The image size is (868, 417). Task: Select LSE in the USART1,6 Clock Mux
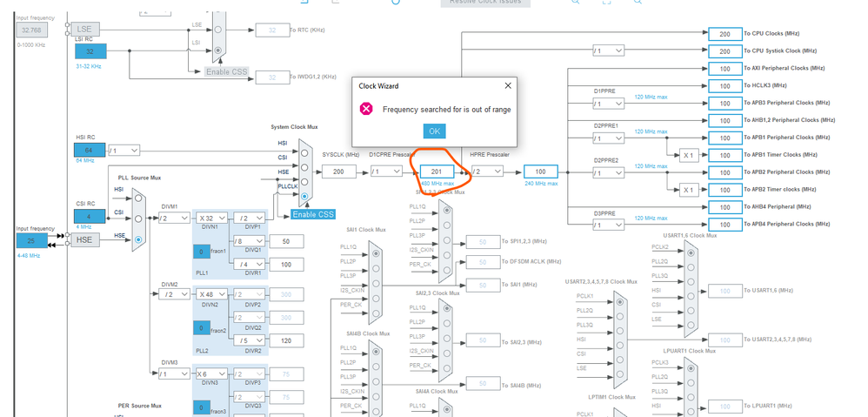pos(689,326)
